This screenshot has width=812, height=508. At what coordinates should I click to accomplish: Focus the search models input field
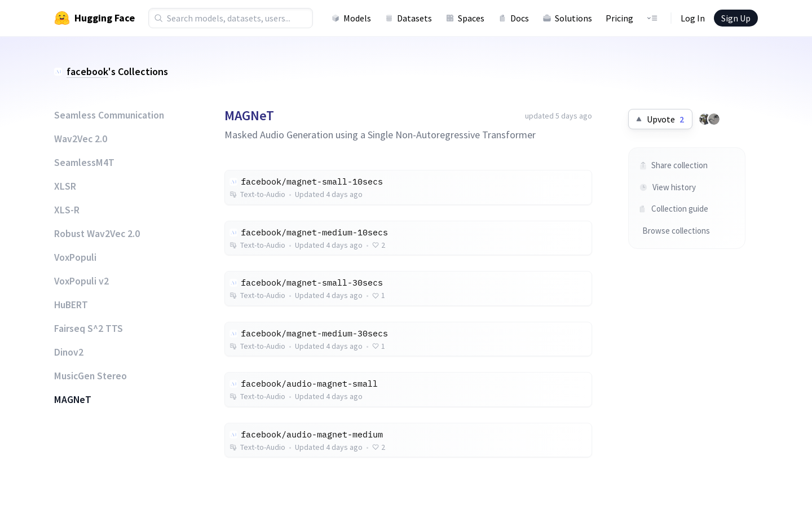237,19
